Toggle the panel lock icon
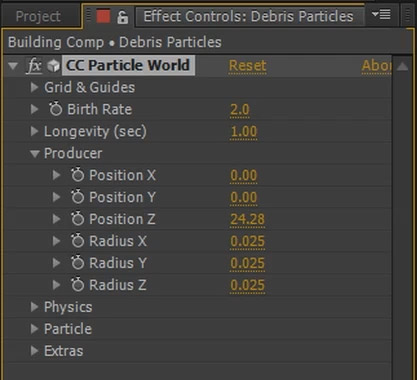Screen dimensions: 417x380 pyautogui.click(x=122, y=17)
